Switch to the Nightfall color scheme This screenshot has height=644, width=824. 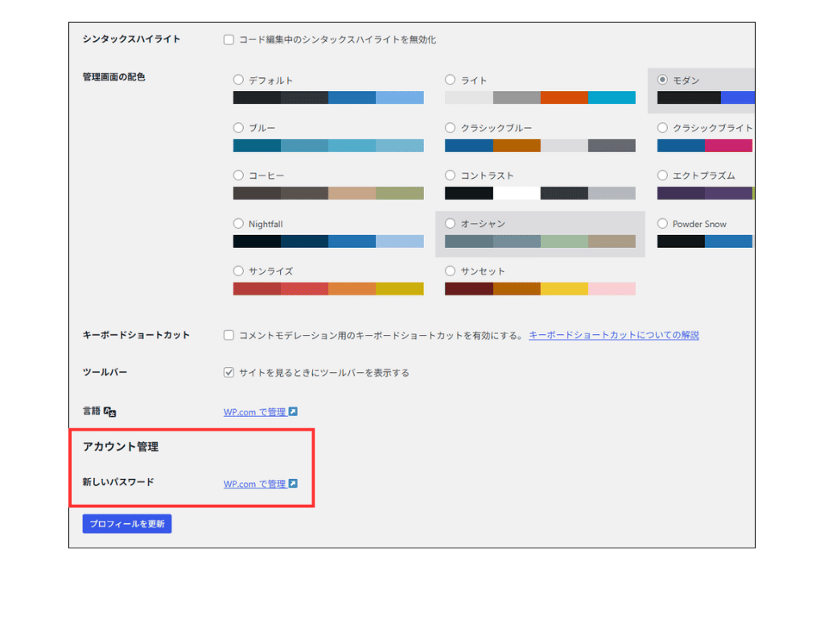pyautogui.click(x=238, y=223)
